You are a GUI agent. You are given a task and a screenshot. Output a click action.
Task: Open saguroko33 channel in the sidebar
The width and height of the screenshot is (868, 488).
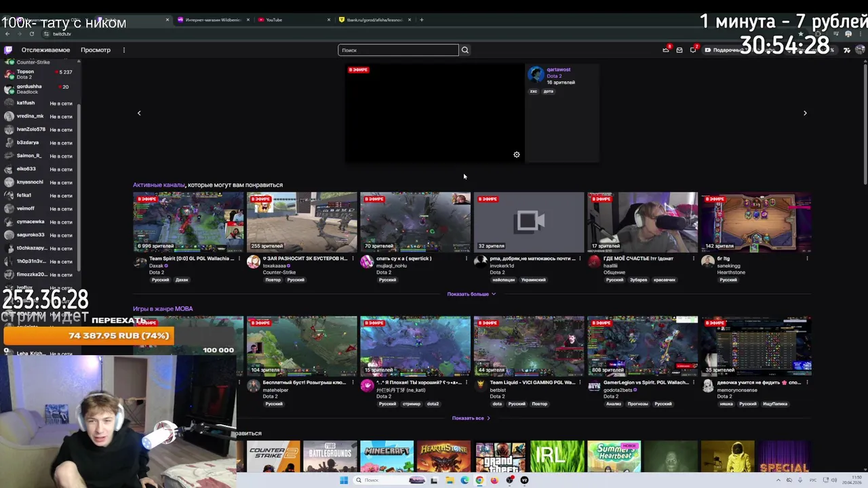tap(41, 235)
